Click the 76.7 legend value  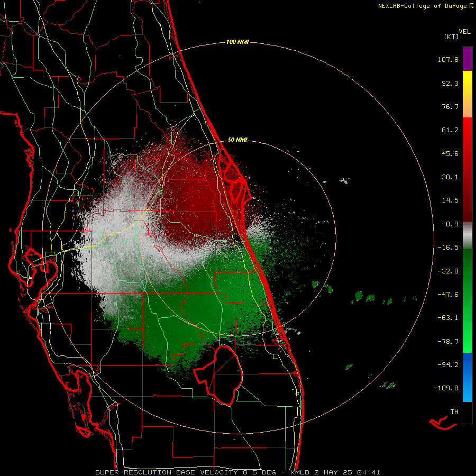tap(450, 106)
